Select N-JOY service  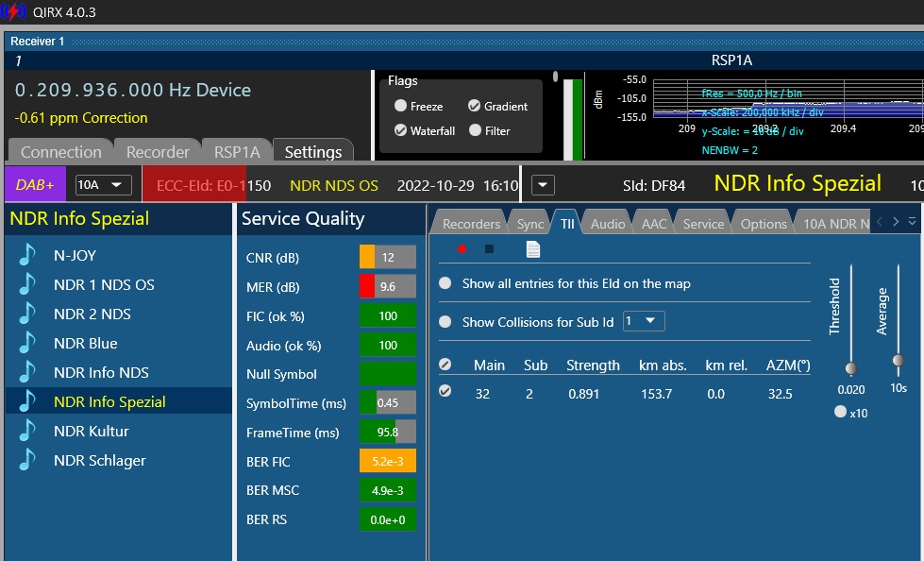(x=75, y=255)
